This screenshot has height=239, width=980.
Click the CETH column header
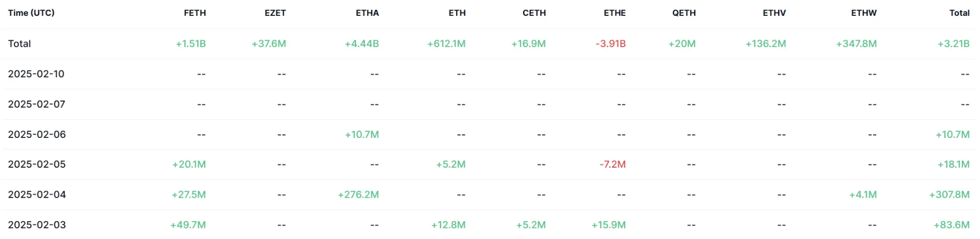click(x=534, y=13)
